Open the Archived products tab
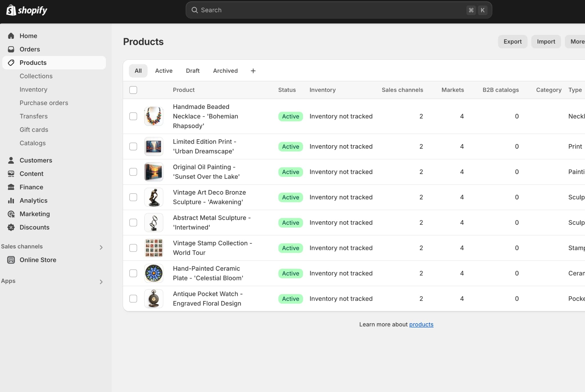This screenshot has width=585, height=392. (x=225, y=70)
